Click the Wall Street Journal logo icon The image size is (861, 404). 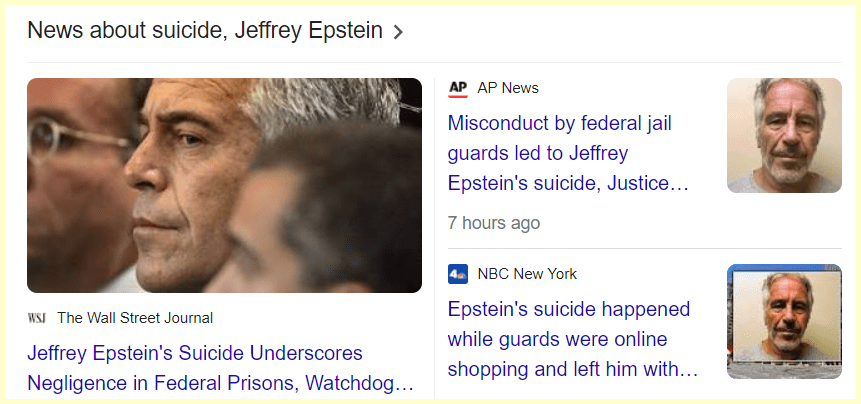pos(37,318)
